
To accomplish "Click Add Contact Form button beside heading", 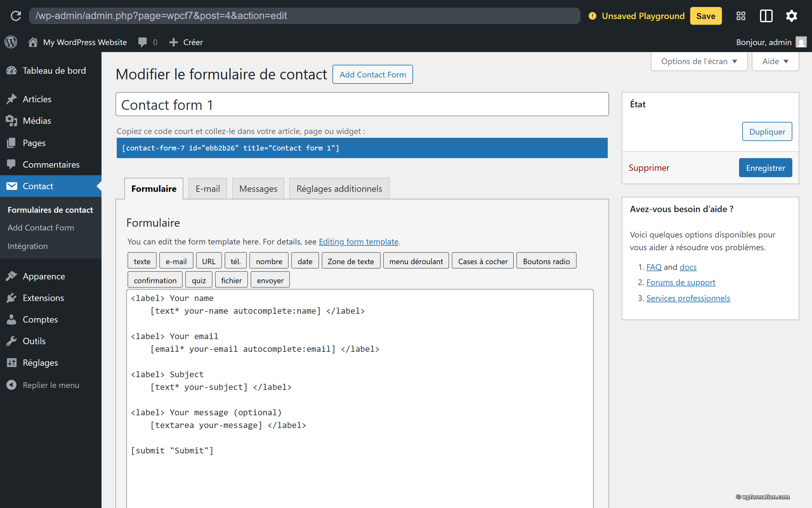I will [372, 74].
